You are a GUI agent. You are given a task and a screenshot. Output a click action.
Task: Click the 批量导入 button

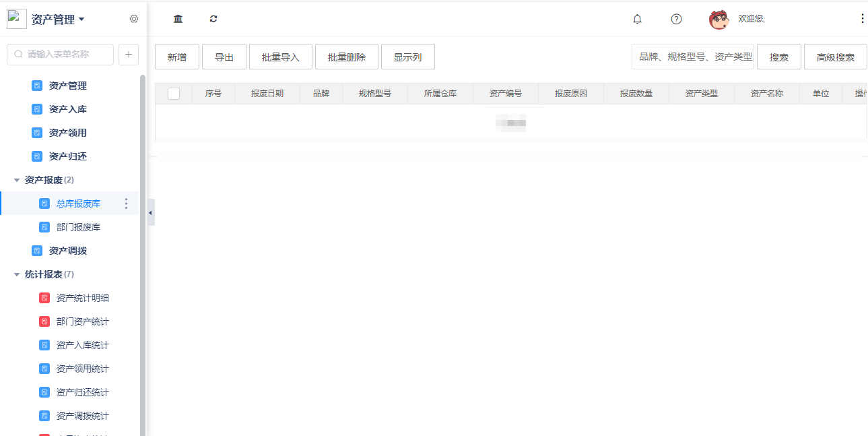click(x=281, y=57)
